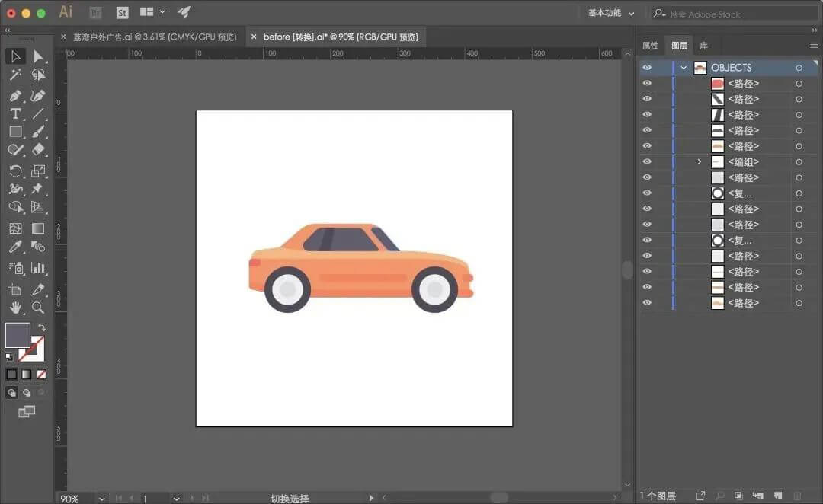The width and height of the screenshot is (823, 504).
Task: Switch to the 库 panel tab
Action: [703, 46]
